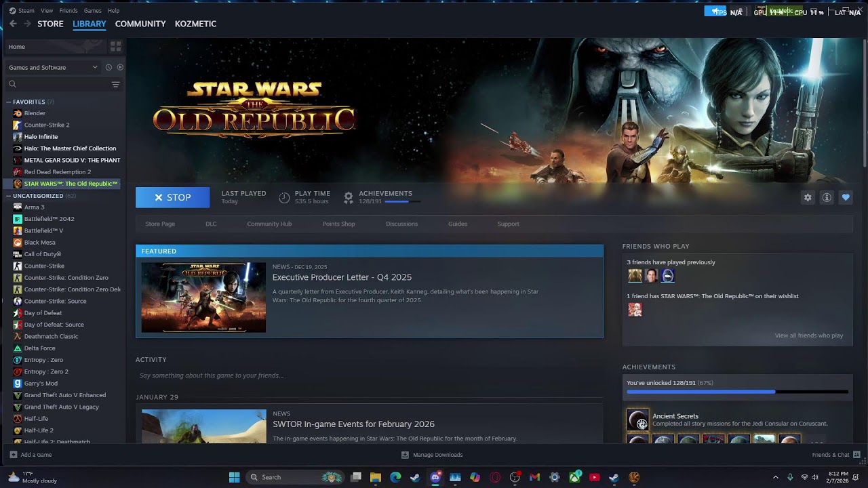Open Xbox app from the taskbar
The height and width of the screenshot is (488, 868).
[574, 477]
